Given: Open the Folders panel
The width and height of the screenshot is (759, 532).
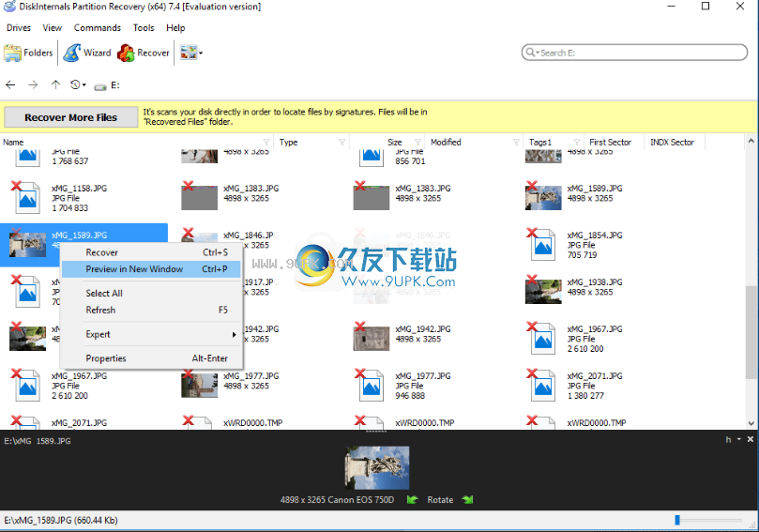Looking at the screenshot, I should [x=28, y=53].
